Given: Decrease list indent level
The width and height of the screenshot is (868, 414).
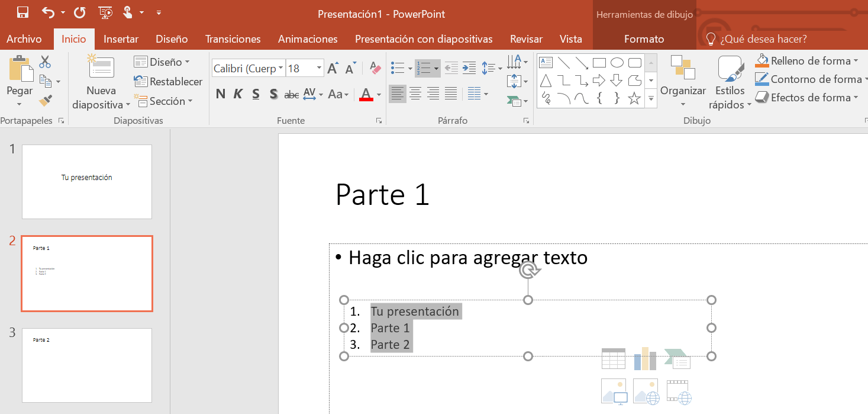Looking at the screenshot, I should tap(451, 68).
